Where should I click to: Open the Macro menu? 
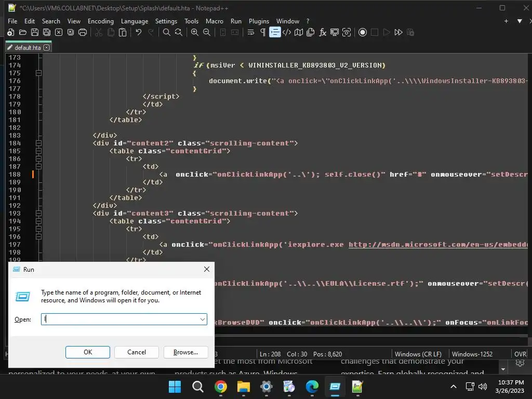point(215,21)
